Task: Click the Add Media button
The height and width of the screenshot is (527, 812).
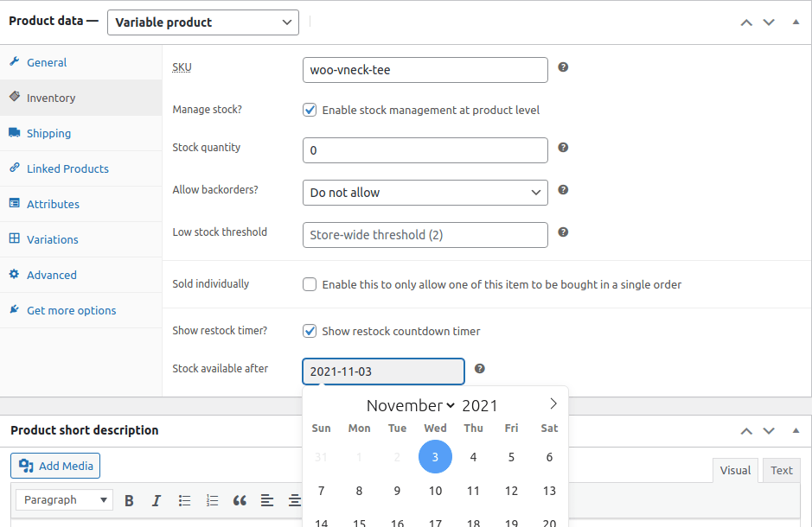Action: coord(56,466)
